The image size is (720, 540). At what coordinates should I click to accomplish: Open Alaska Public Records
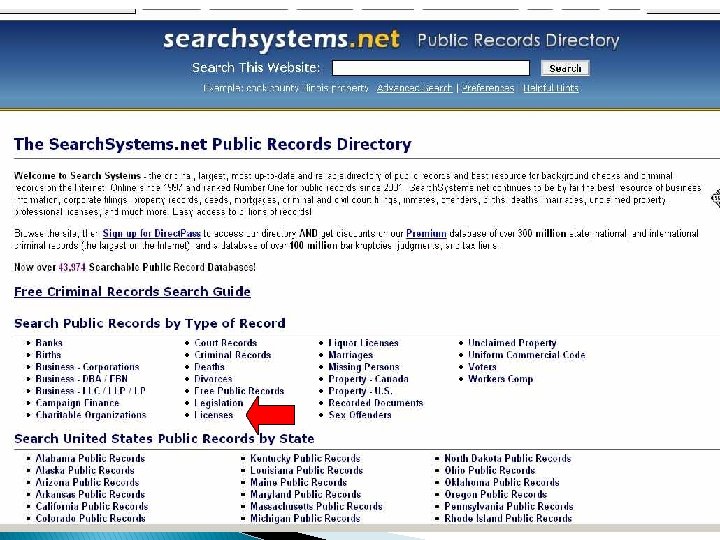click(85, 470)
